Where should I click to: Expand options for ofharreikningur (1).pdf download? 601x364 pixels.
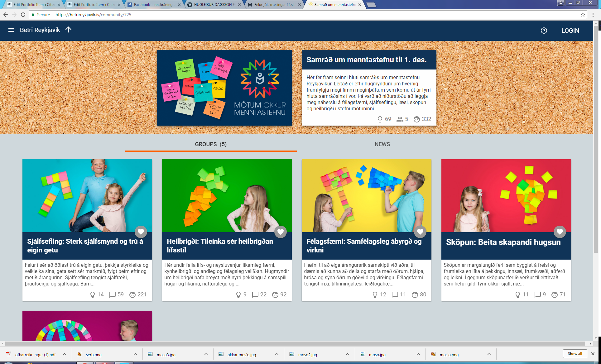click(x=65, y=354)
